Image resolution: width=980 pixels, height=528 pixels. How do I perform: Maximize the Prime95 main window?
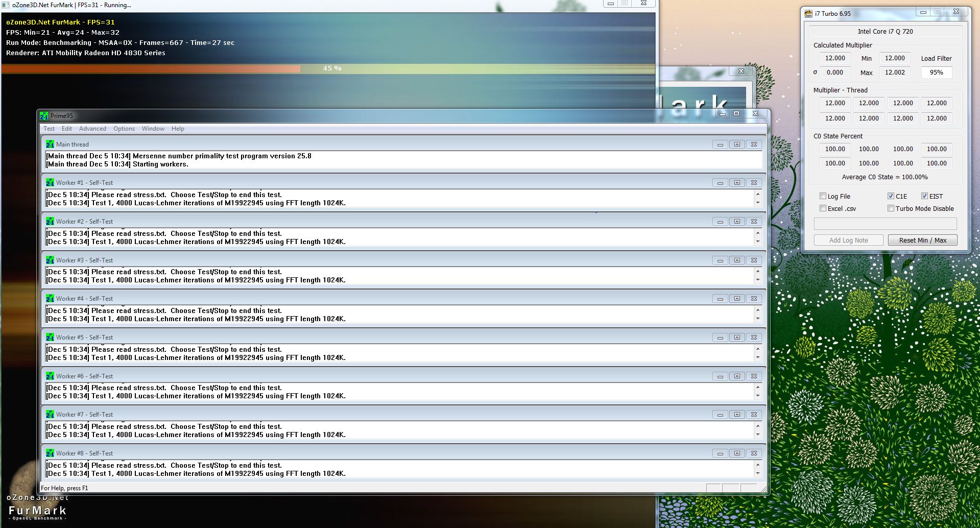pyautogui.click(x=736, y=114)
